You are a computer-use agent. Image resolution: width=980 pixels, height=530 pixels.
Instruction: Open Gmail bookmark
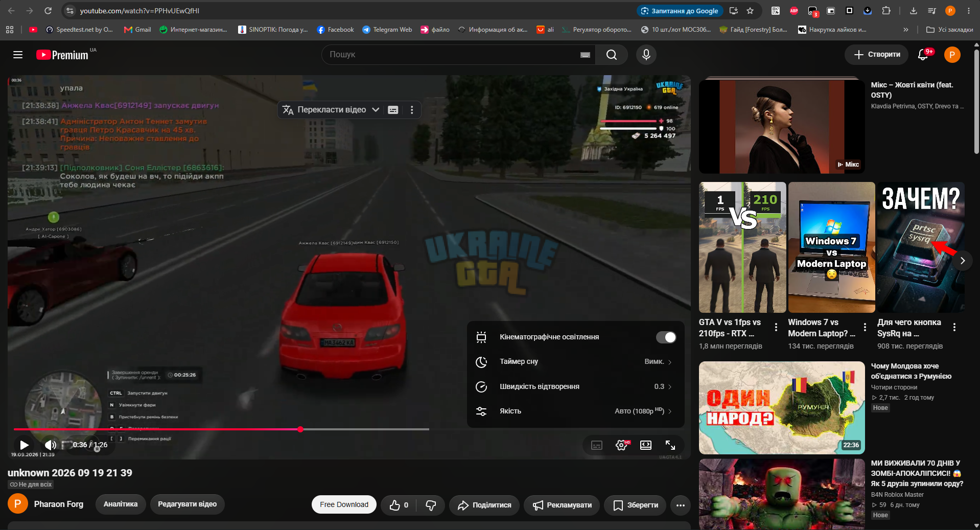[137, 30]
